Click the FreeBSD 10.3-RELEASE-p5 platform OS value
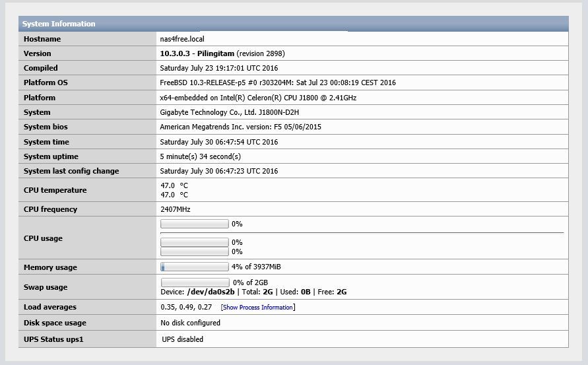 (x=277, y=83)
